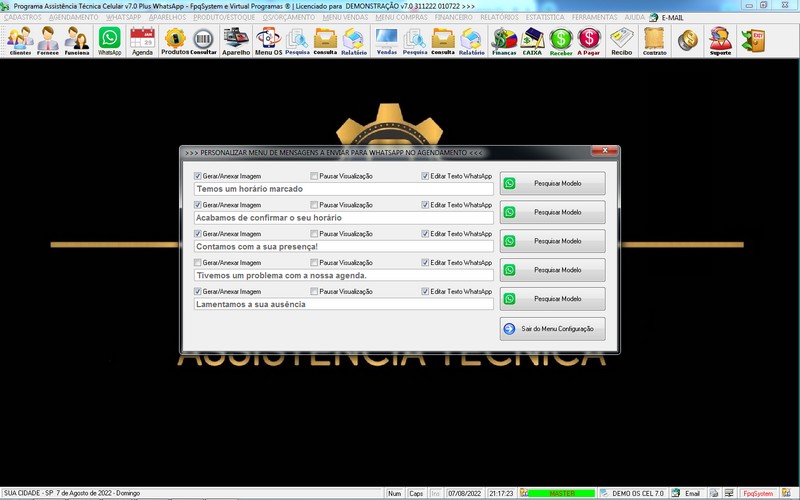The image size is (800, 500).
Task: Open the CADASTROS menu
Action: pos(22,17)
